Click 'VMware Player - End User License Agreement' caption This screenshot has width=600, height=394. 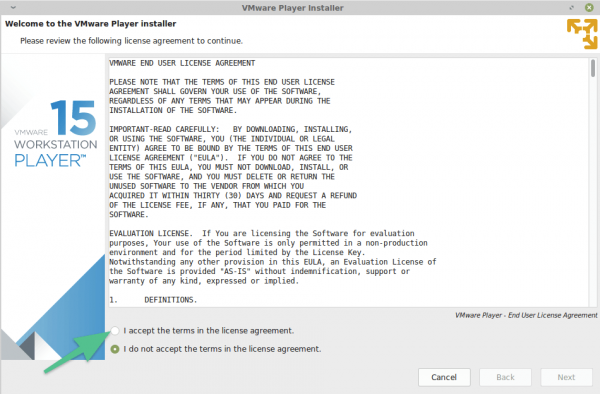click(x=526, y=315)
